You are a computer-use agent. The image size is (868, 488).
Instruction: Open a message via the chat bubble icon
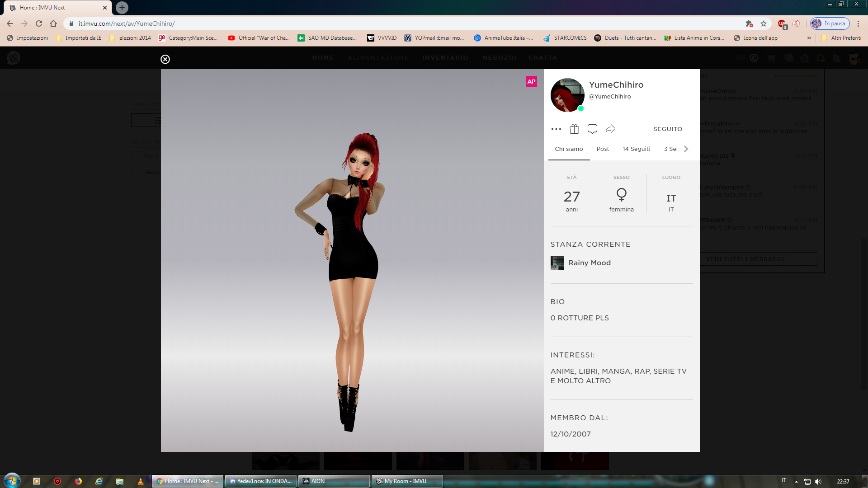592,129
